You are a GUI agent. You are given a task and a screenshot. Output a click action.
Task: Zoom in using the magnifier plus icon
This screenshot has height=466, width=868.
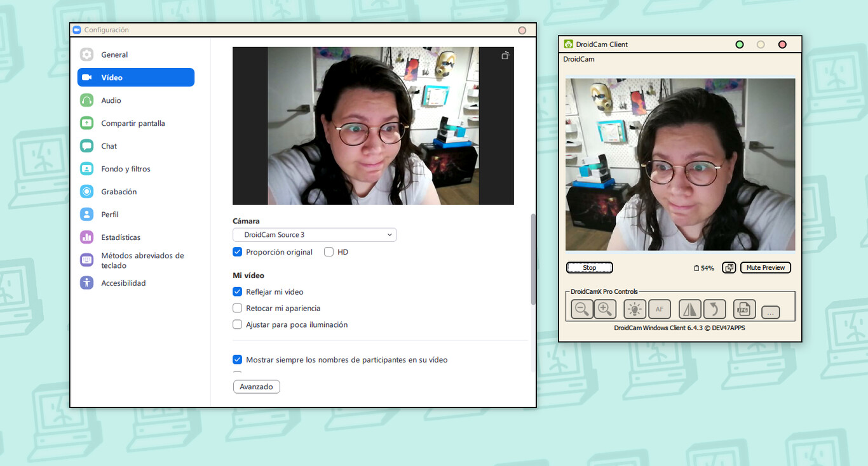[x=605, y=309]
